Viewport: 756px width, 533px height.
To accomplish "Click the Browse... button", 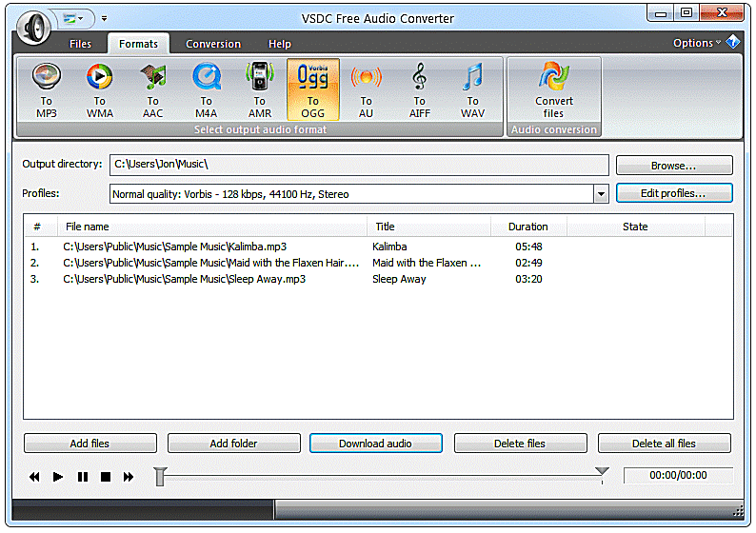I will pos(674,166).
